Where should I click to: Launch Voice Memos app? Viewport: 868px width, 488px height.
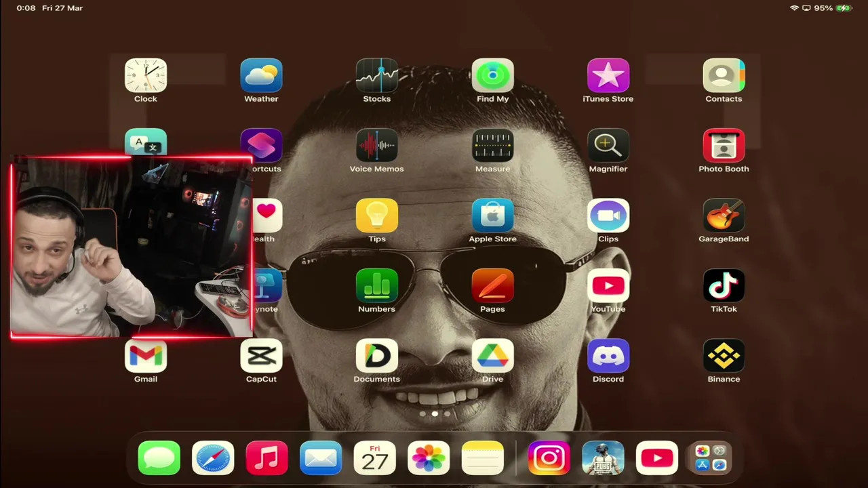pyautogui.click(x=377, y=145)
